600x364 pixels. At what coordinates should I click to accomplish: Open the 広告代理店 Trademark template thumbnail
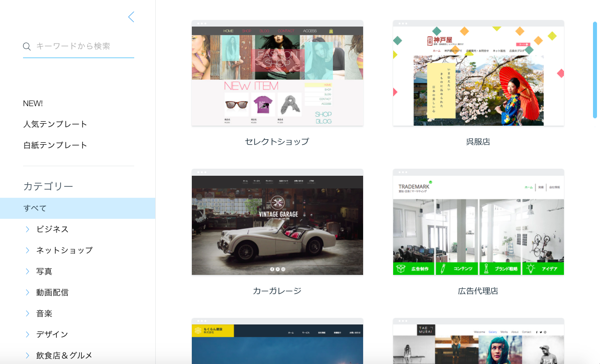pos(478,222)
